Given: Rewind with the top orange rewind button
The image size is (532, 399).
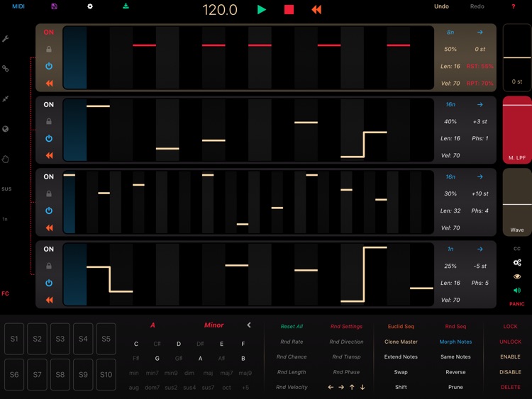Looking at the screenshot, I should (x=316, y=9).
